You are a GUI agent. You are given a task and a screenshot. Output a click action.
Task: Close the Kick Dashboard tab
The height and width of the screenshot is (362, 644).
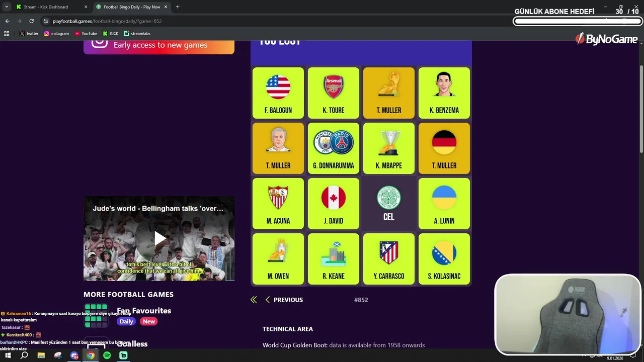tap(86, 7)
